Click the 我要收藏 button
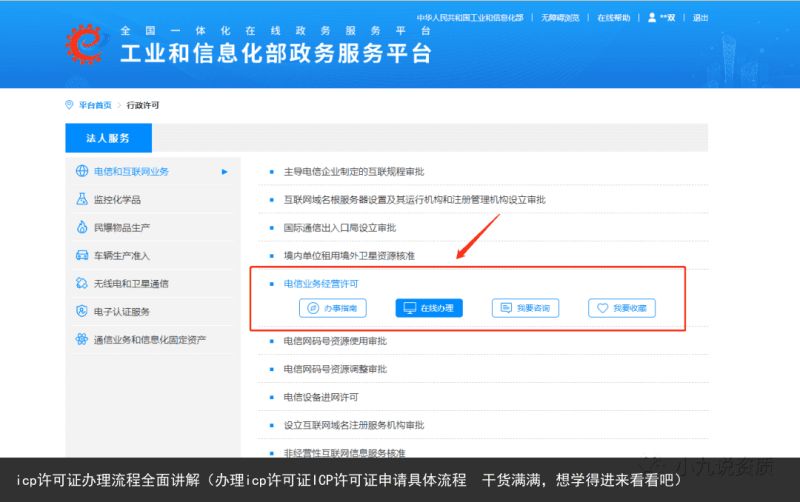 click(x=622, y=308)
